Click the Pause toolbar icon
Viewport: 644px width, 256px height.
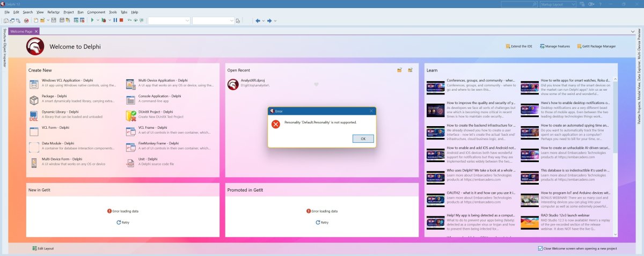115,20
